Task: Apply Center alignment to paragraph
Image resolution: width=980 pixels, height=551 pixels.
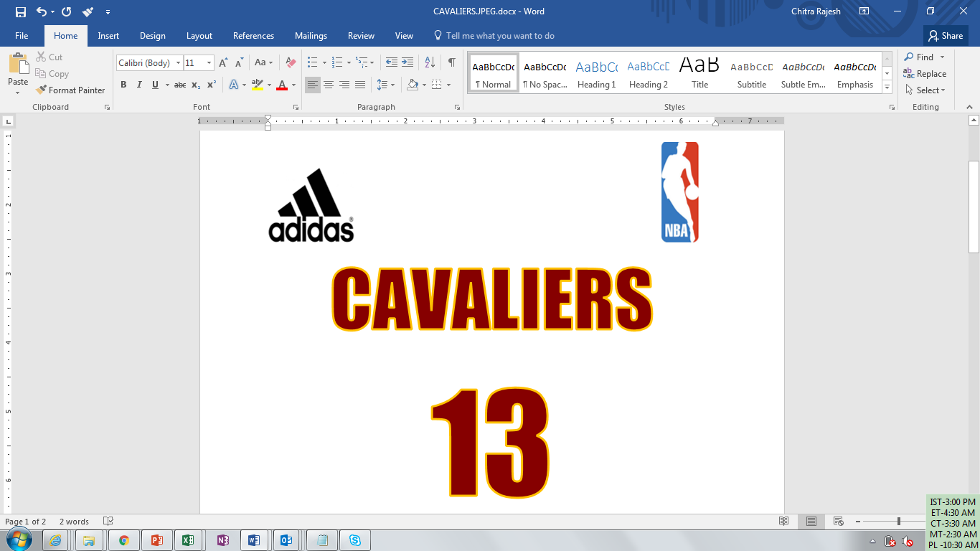Action: pyautogui.click(x=329, y=85)
